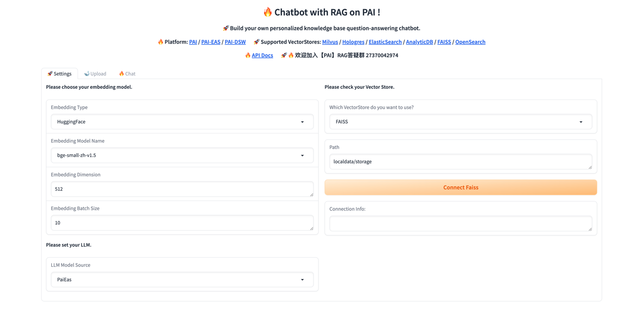
Task: Switch to the Chat tab
Action: tap(130, 74)
